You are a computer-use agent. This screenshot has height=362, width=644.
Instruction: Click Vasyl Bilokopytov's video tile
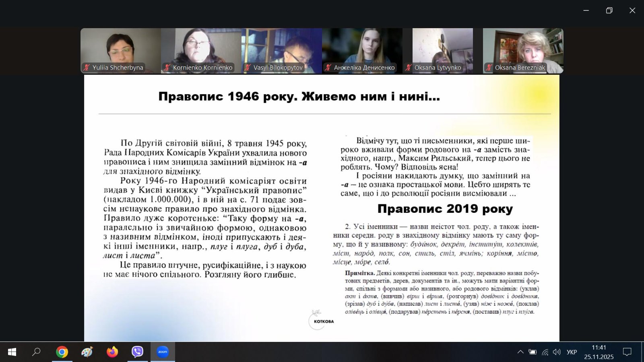[x=282, y=48]
